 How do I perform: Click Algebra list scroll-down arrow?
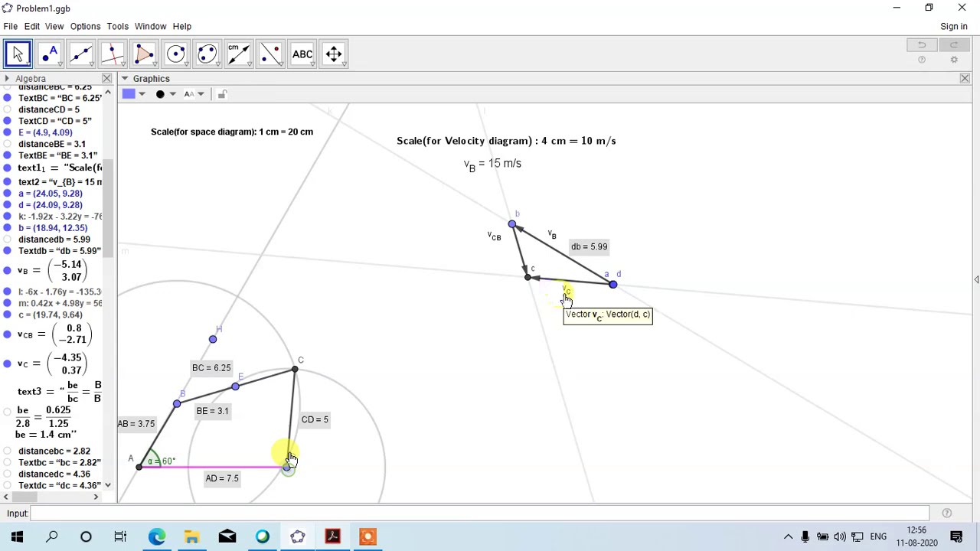108,485
